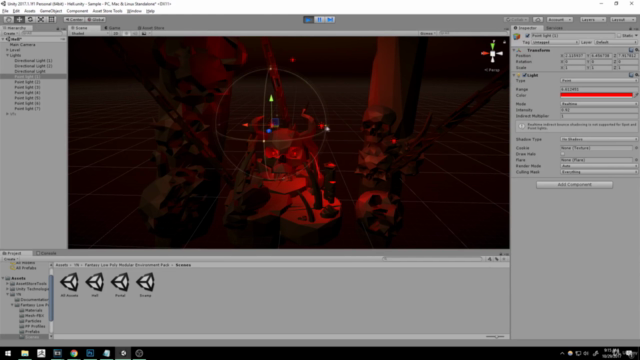Image resolution: width=640 pixels, height=360 pixels.
Task: Open Photoshop from the taskbar
Action: [90, 353]
